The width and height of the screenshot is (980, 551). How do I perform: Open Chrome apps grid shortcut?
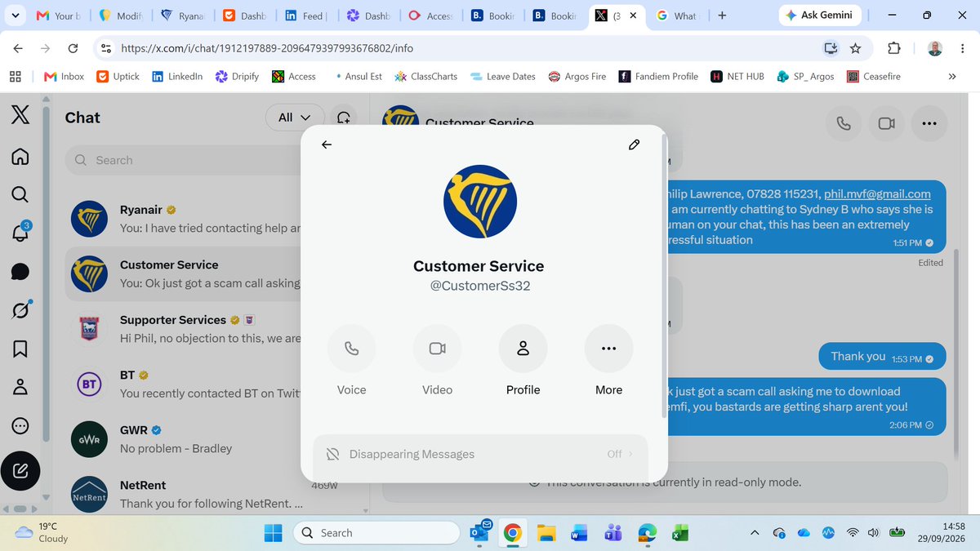tap(15, 76)
